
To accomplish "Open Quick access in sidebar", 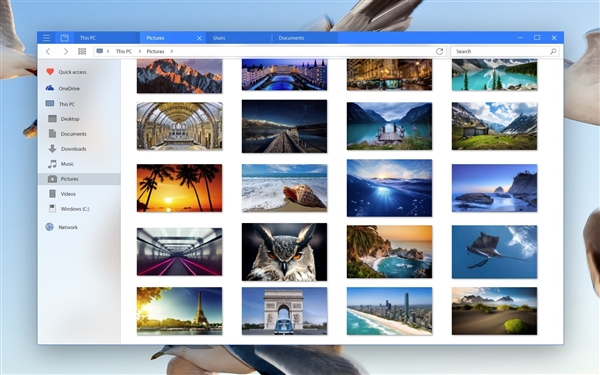I will pyautogui.click(x=72, y=72).
